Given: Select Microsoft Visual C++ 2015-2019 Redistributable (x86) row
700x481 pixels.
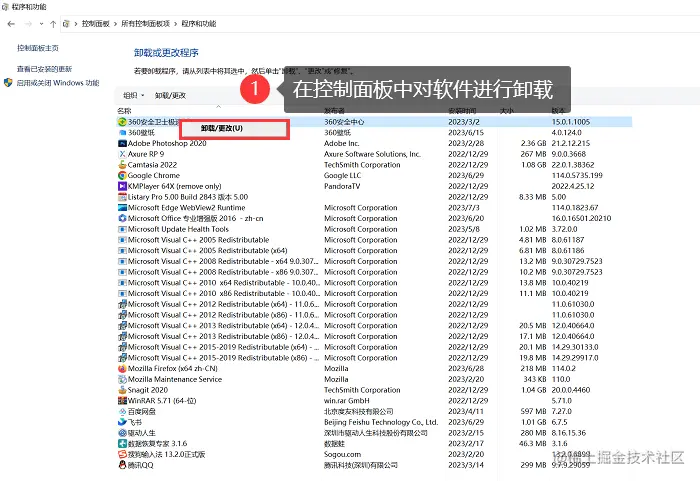Looking at the screenshot, I should pyautogui.click(x=374, y=358).
